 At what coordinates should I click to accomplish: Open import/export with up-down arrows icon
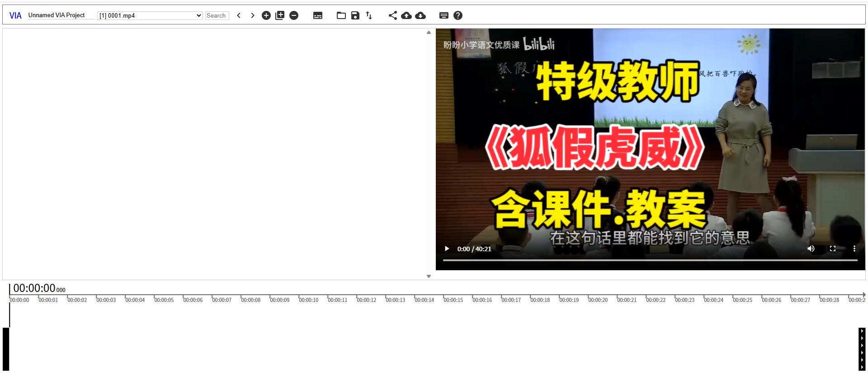369,15
